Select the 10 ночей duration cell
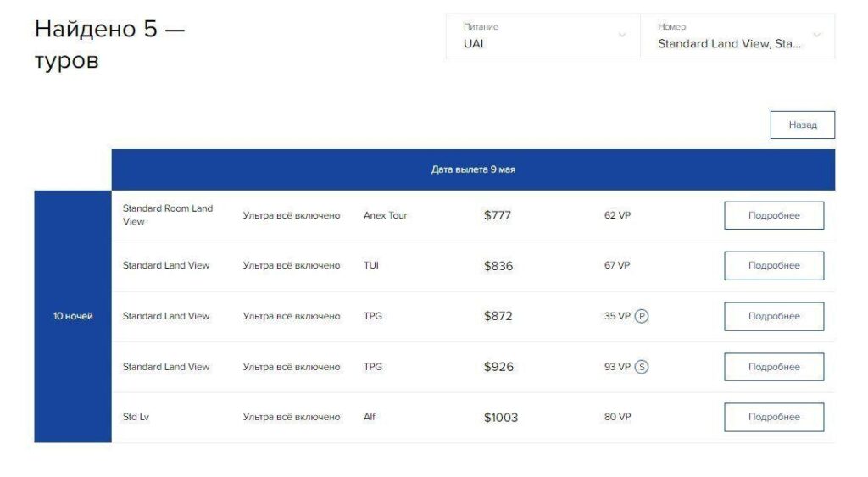 pos(73,317)
